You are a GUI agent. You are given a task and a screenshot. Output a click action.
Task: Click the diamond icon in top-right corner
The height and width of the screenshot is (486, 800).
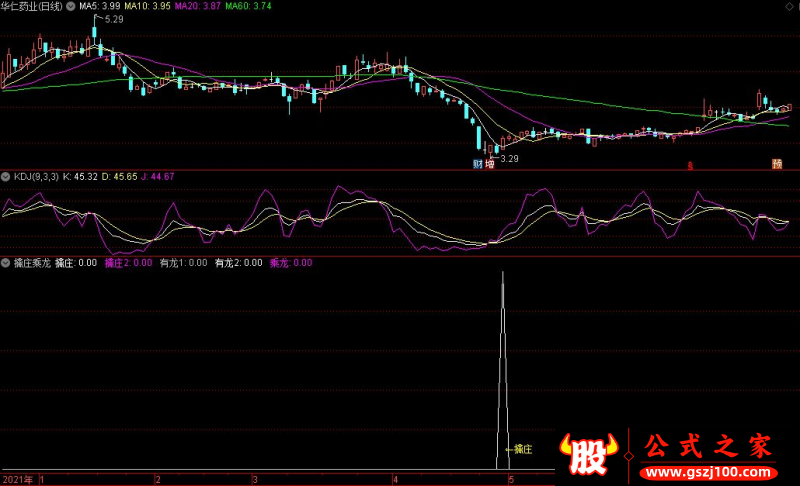[x=789, y=7]
